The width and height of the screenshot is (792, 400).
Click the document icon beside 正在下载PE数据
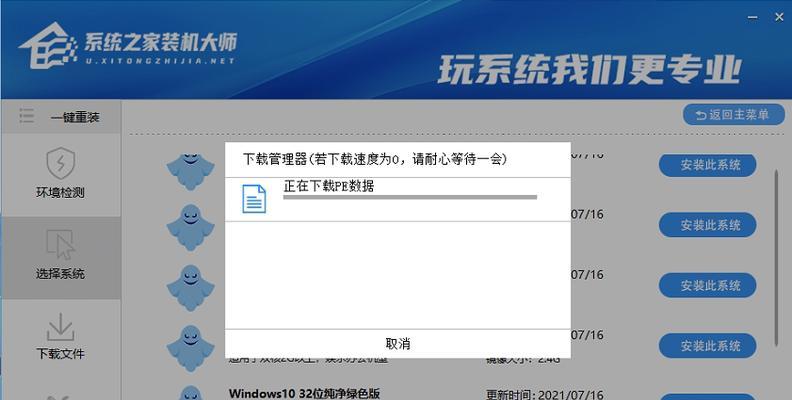point(254,199)
